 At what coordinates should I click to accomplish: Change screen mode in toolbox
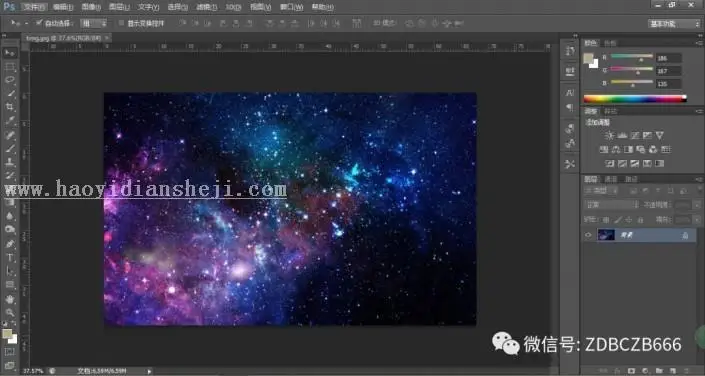point(10,365)
